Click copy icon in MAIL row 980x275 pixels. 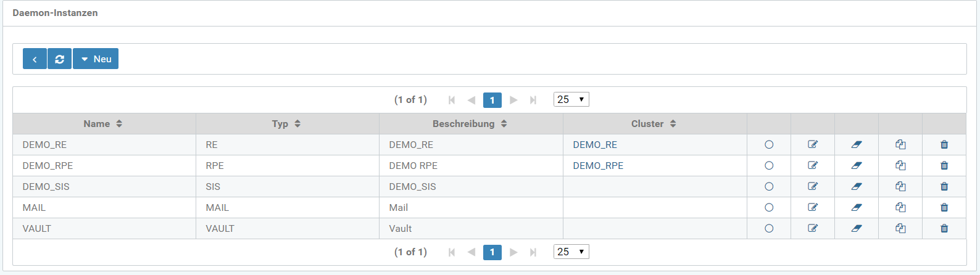(x=900, y=208)
